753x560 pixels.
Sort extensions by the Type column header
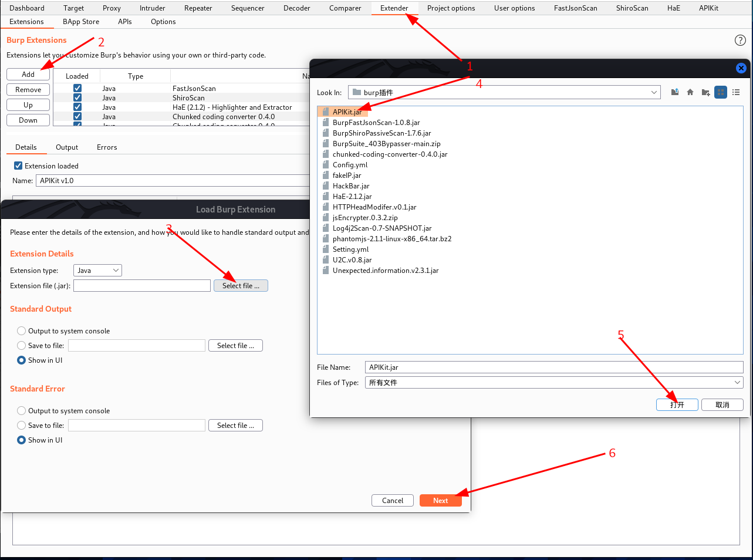136,76
